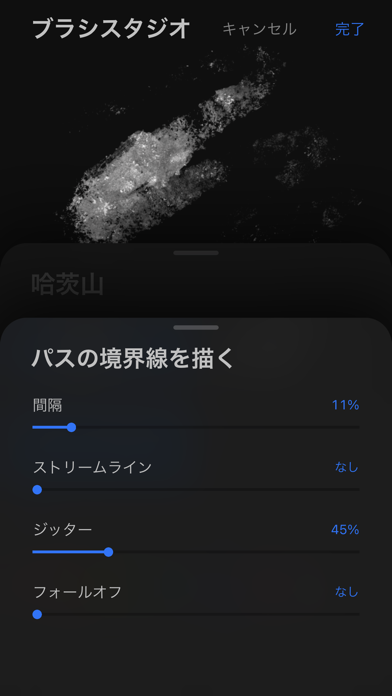The height and width of the screenshot is (696, 392).
Task: Click the 間隔 slider handle
Action: [71, 427]
